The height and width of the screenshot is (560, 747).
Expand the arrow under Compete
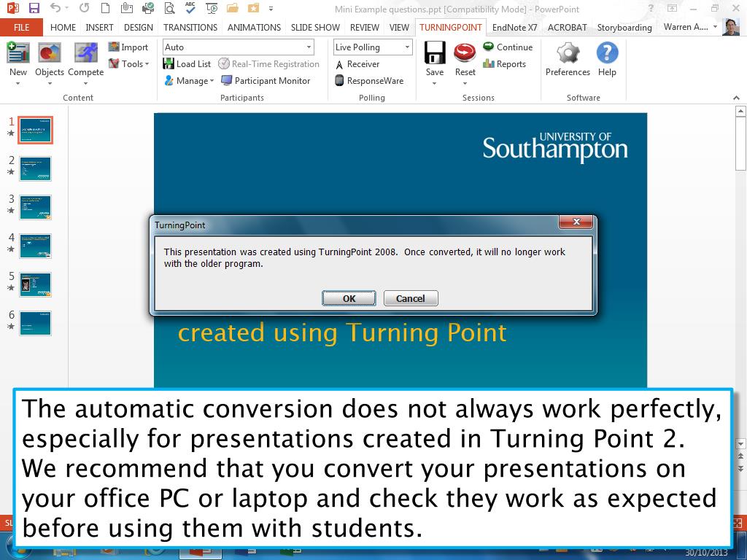86,84
